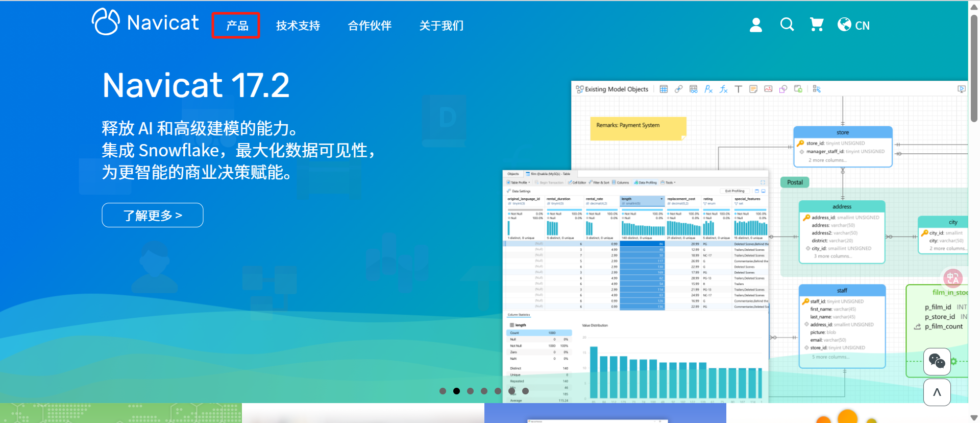Open the search magnifier icon
980x423 pixels.
point(787,25)
